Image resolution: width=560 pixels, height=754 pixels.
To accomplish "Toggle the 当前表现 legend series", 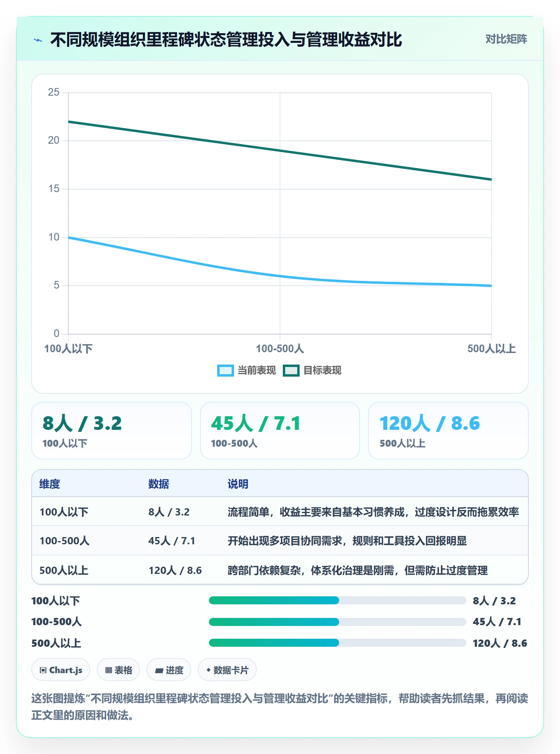I will click(246, 371).
